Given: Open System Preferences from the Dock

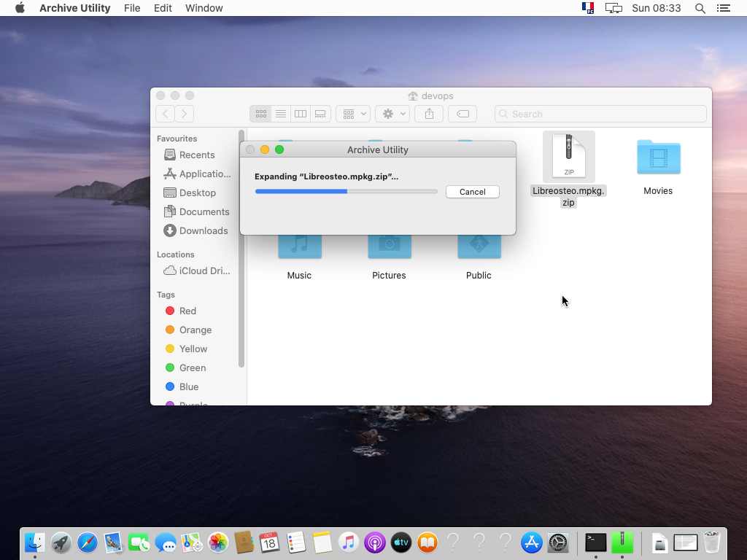Looking at the screenshot, I should (557, 542).
